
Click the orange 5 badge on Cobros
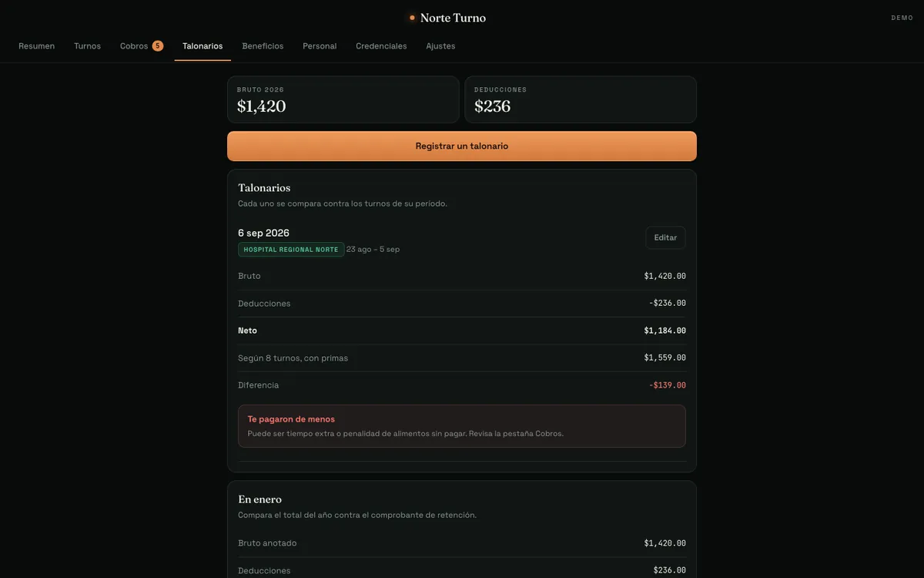tap(158, 46)
